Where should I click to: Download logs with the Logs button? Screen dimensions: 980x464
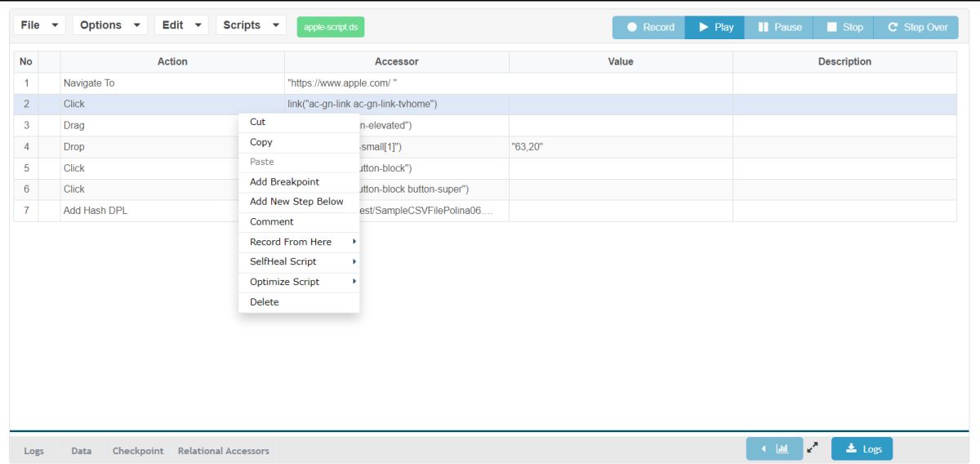[x=862, y=448]
